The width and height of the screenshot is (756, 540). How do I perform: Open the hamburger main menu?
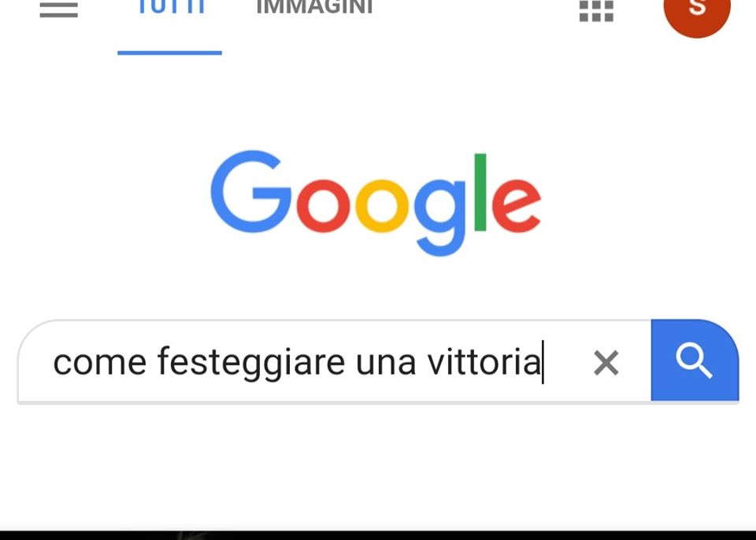click(59, 9)
